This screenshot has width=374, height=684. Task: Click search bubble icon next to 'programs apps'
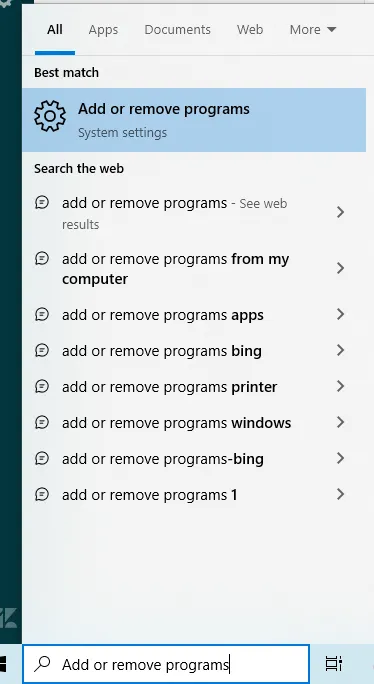click(x=42, y=314)
